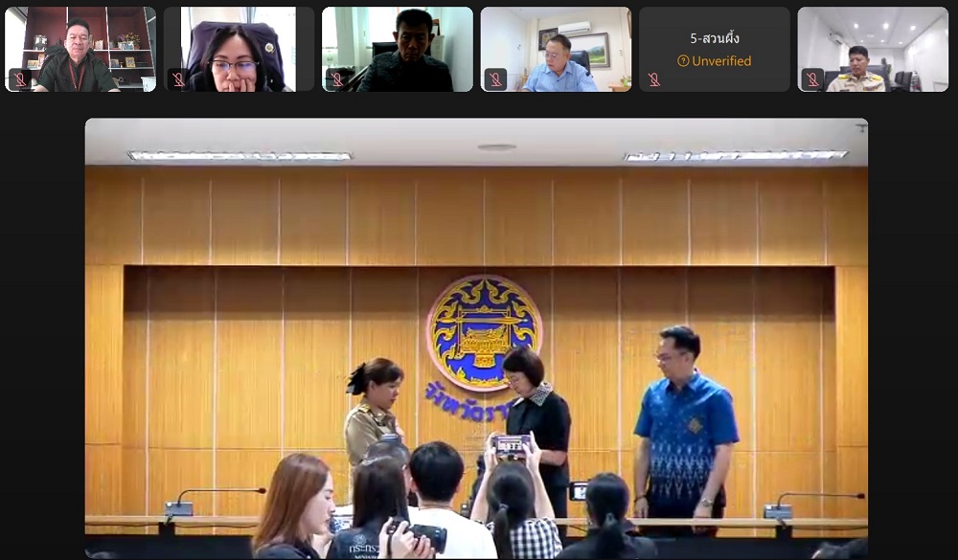Viewport: 958px width, 560px height.
Task: Click the main meeting room video feed
Action: [x=476, y=338]
